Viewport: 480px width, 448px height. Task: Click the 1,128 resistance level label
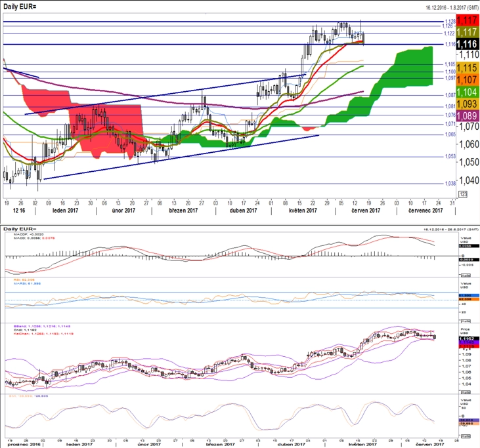click(x=450, y=22)
